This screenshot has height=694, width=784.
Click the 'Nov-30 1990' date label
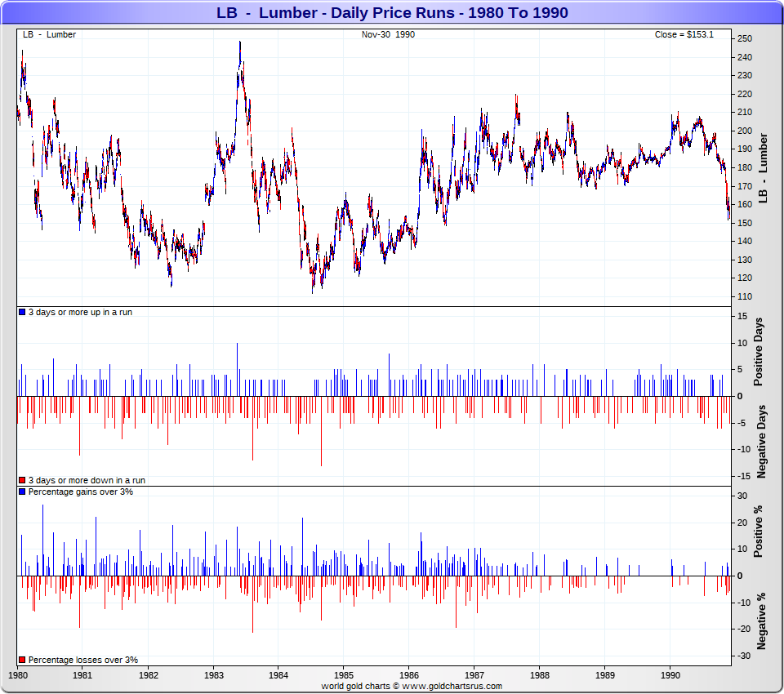coord(388,34)
